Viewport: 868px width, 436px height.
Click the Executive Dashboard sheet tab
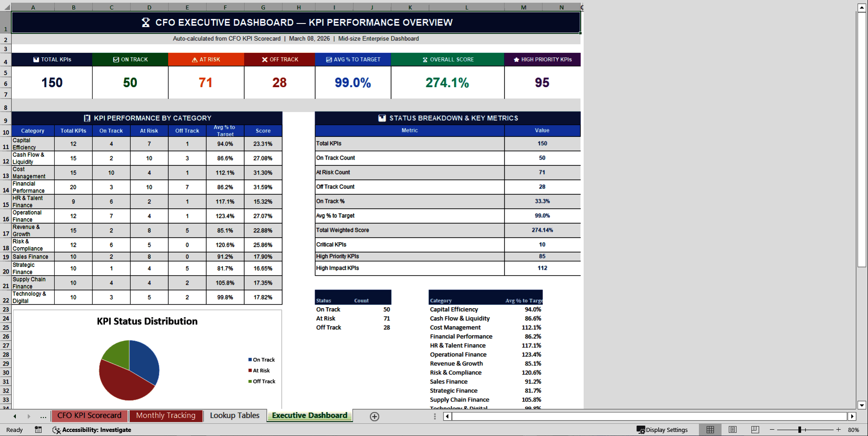click(x=309, y=416)
